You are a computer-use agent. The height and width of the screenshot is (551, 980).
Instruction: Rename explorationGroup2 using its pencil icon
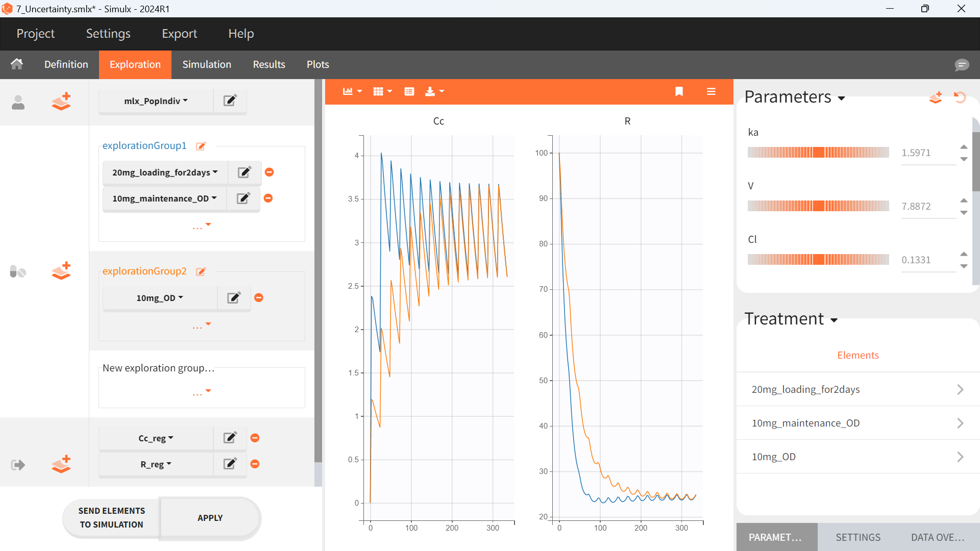[x=201, y=271]
